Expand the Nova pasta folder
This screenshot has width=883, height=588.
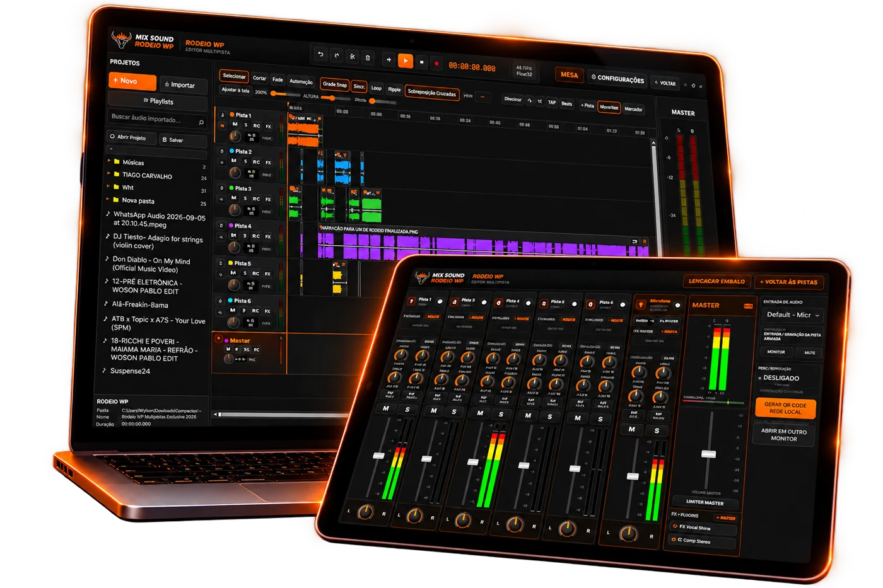tap(108, 199)
